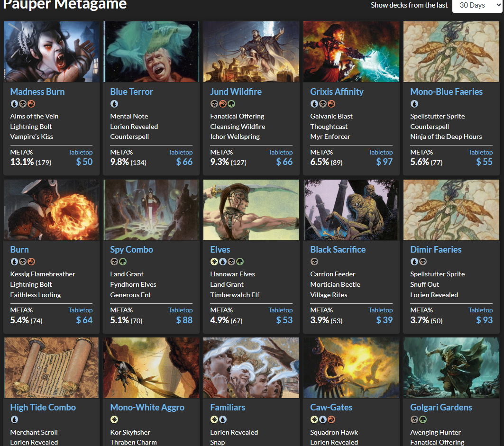
Task: Click the Caw-Gates card artwork
Action: (x=351, y=368)
